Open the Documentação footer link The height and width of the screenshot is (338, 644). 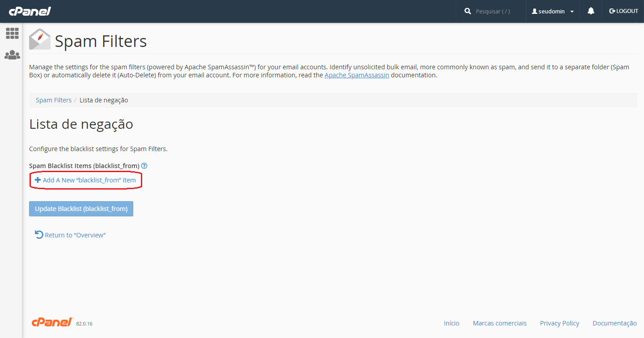614,323
